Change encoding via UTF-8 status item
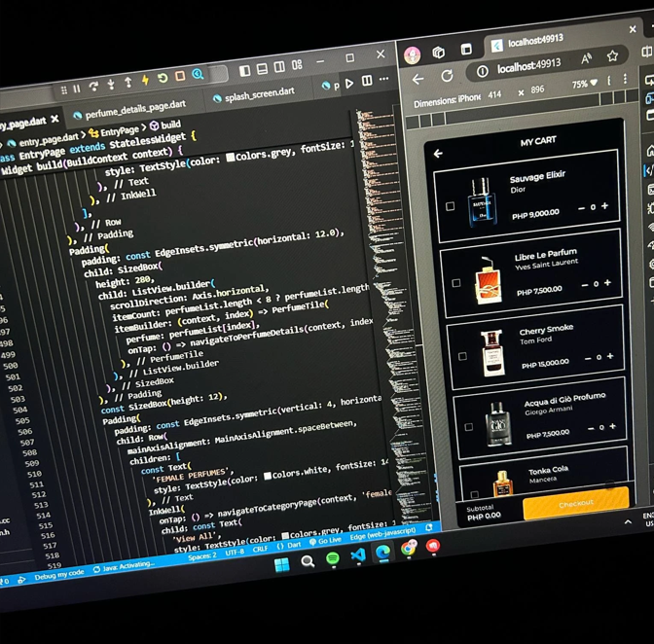Image resolution: width=654 pixels, height=644 pixels. [235, 553]
